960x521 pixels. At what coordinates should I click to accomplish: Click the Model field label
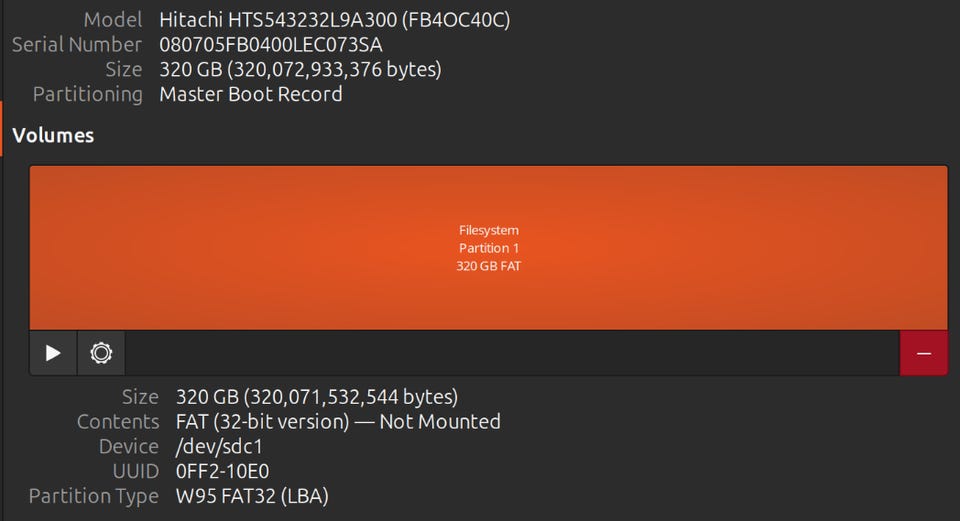pyautogui.click(x=113, y=20)
